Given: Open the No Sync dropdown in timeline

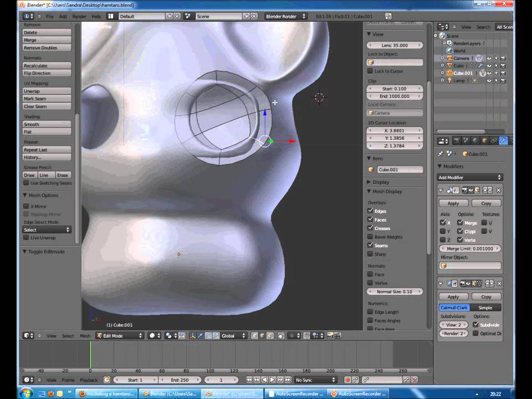Looking at the screenshot, I should 315,380.
